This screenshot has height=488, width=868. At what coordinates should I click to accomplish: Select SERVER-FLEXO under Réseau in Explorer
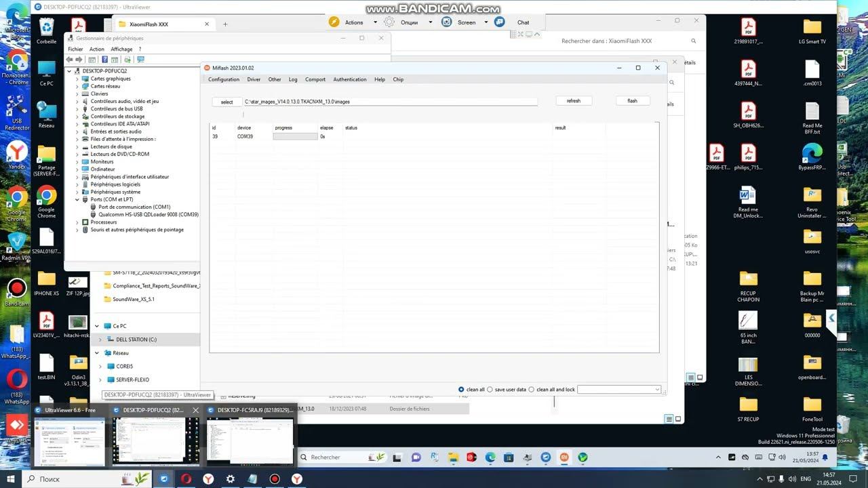[x=132, y=380]
